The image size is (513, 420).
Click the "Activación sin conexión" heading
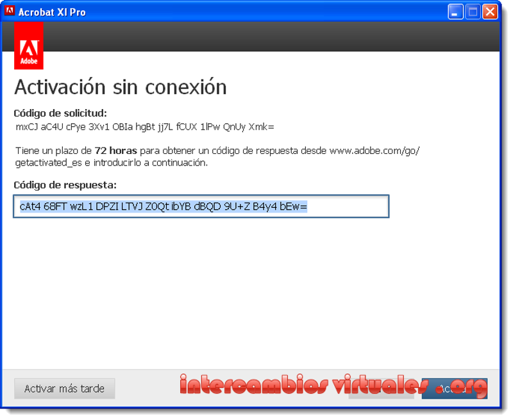121,87
